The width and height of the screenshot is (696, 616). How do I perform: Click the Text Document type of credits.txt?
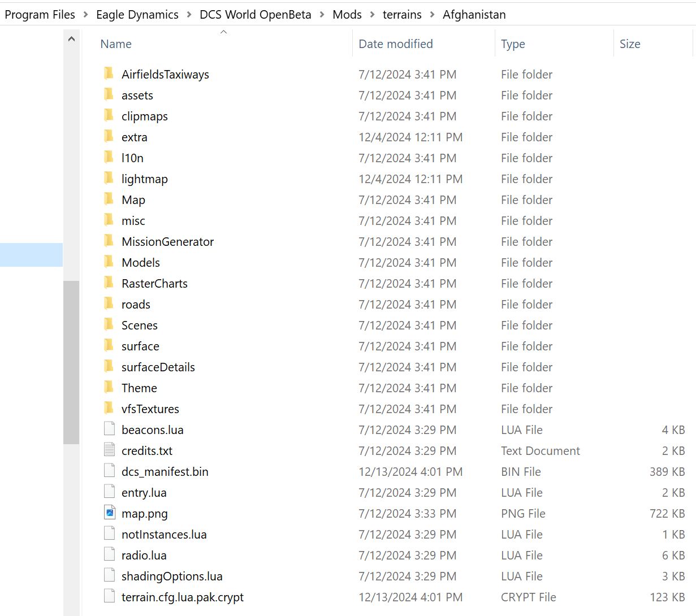pos(541,451)
